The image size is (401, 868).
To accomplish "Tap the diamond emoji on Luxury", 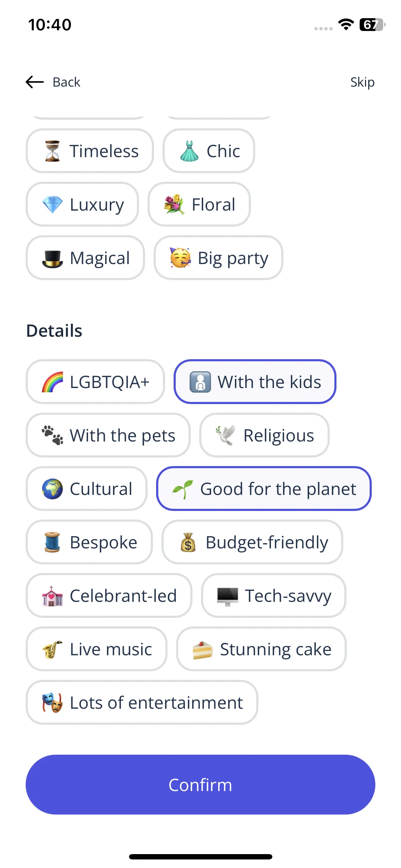I will tap(52, 205).
